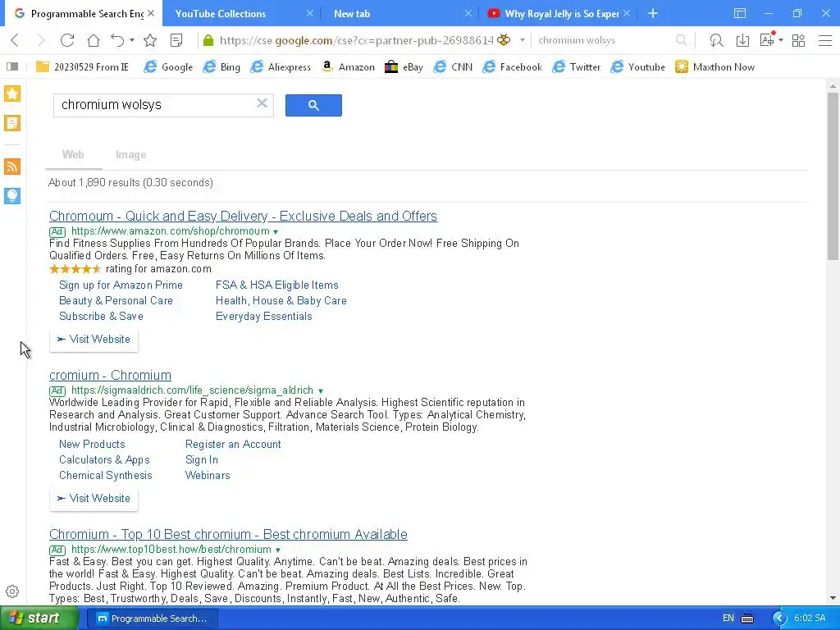
Task: Open the Youtube bookmark
Action: click(638, 67)
